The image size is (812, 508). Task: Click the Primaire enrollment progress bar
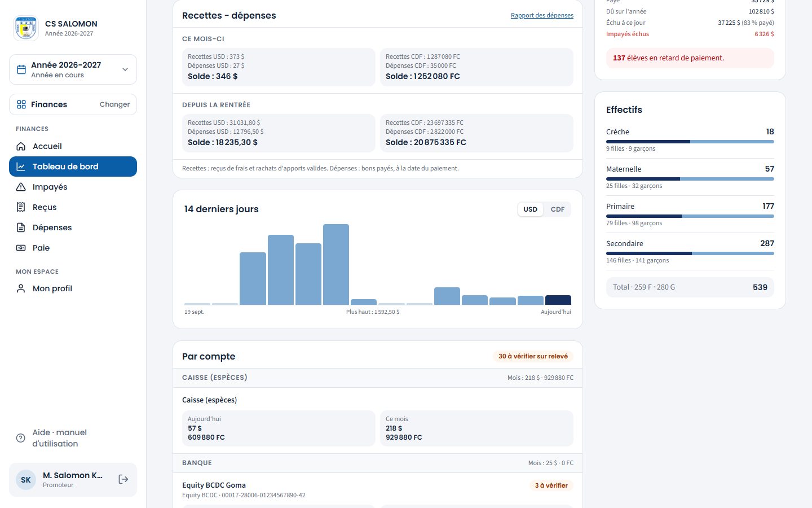click(x=690, y=216)
